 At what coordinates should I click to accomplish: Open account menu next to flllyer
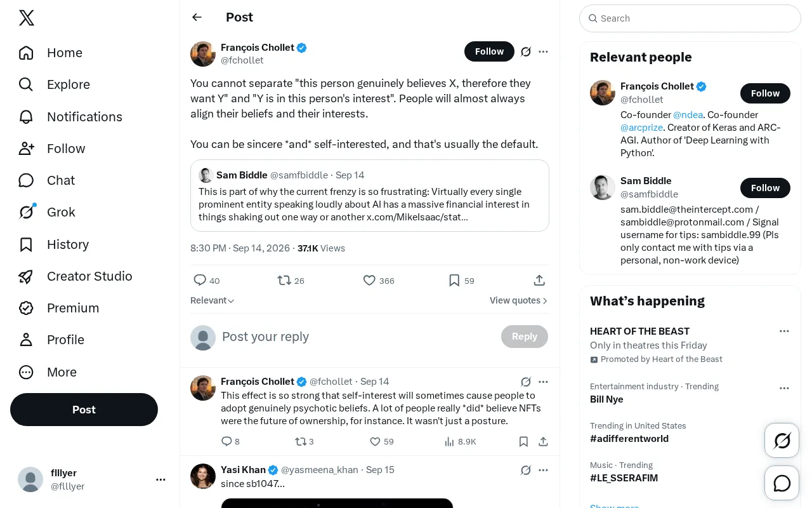click(x=160, y=479)
